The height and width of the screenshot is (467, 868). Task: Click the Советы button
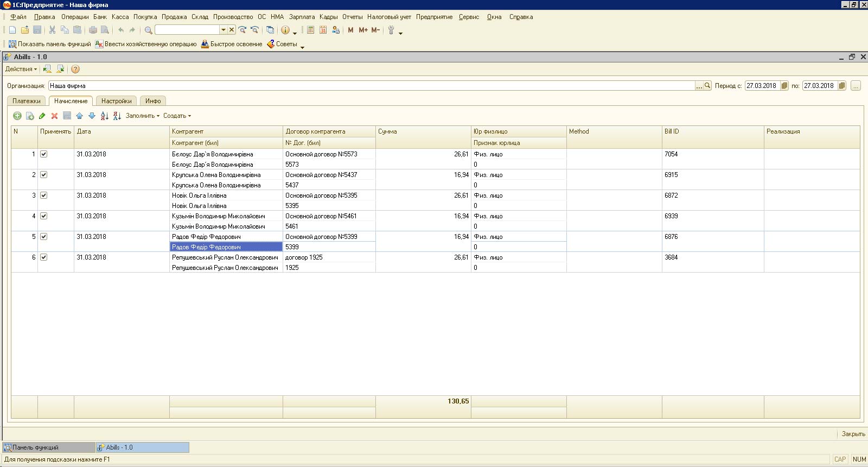tap(282, 44)
